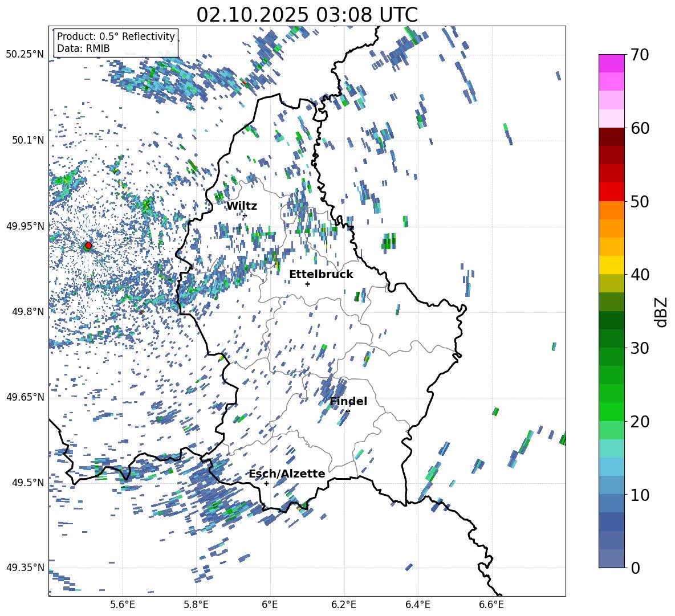
Task: Click the 50.25°N latitude label
Action: point(25,55)
